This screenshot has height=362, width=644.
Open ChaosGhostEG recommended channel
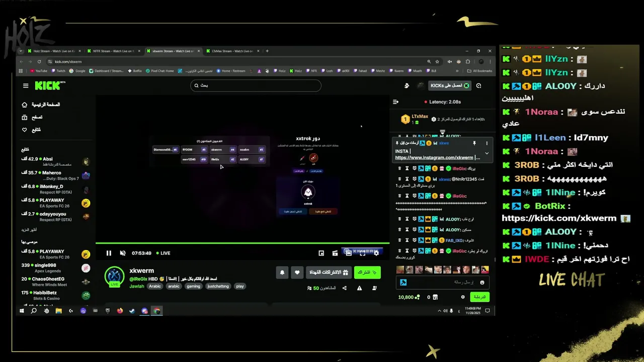point(55,282)
